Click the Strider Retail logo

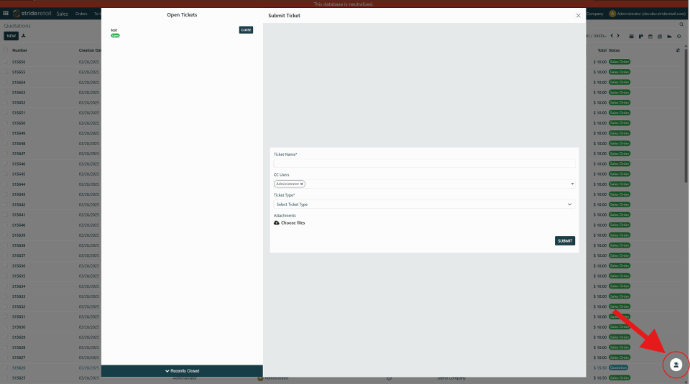(32, 14)
